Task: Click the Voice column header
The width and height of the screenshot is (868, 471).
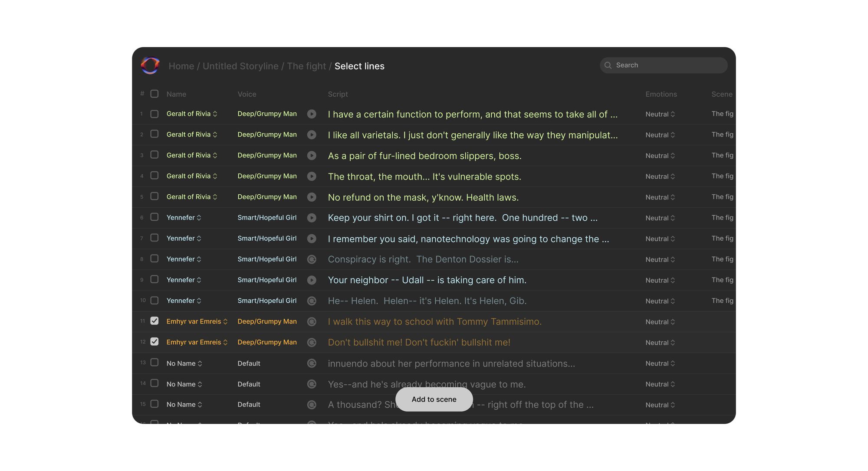Action: coord(247,94)
